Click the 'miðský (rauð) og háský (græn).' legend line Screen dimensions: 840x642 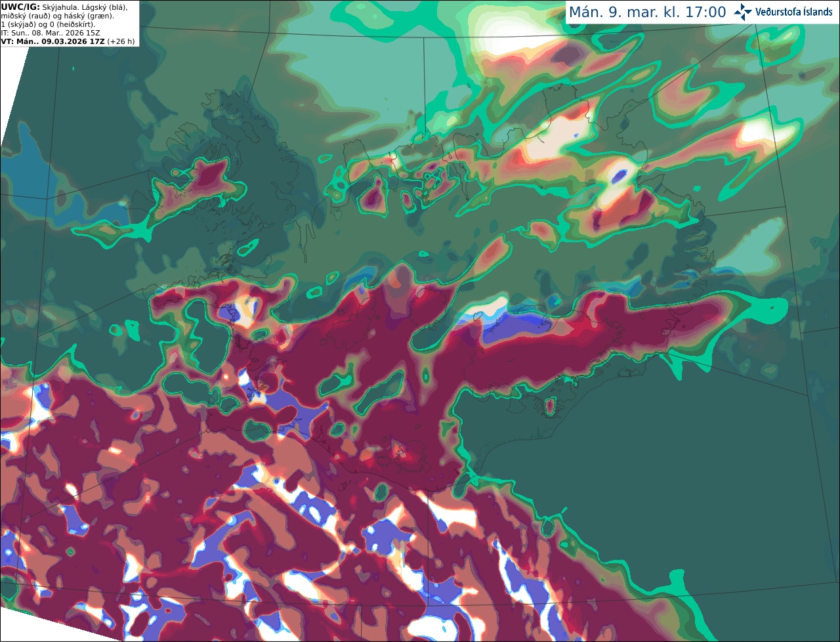[58, 16]
